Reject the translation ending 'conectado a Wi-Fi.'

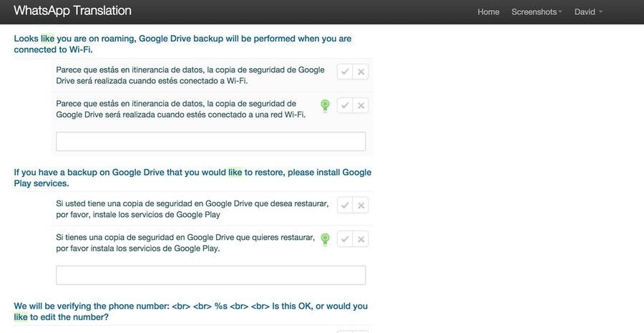361,72
